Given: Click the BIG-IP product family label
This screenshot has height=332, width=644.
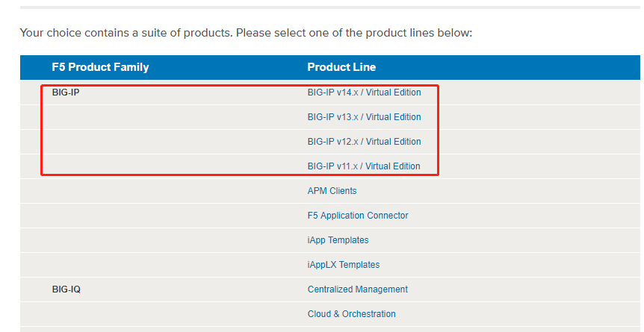Looking at the screenshot, I should tap(66, 93).
